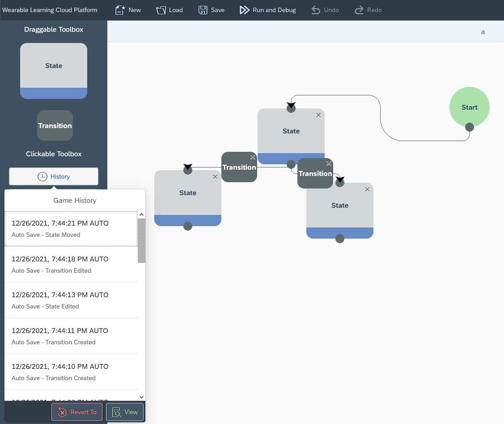Click the scroll-down chevron in Game History
Screen dimensions: 504x424
[x=141, y=397]
